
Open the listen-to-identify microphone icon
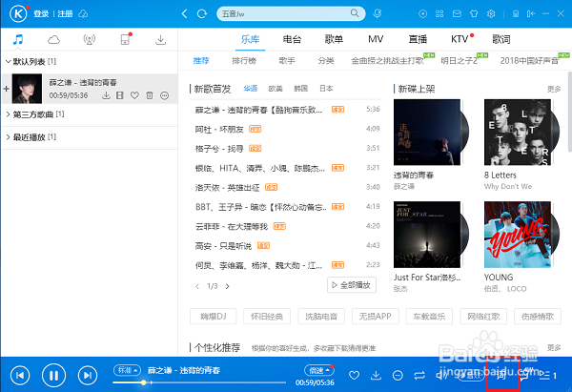pyautogui.click(x=378, y=14)
